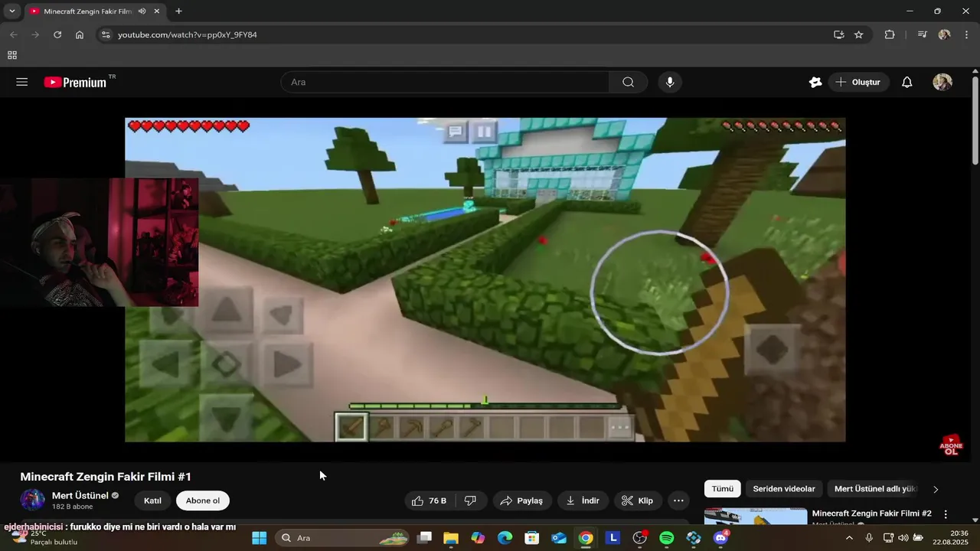Viewport: 980px width, 551px height.
Task: Open Discord from taskbar
Action: click(720, 538)
